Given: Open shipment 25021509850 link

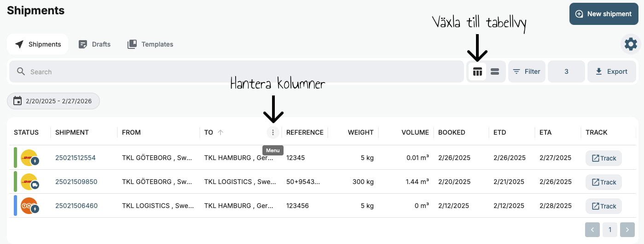Looking at the screenshot, I should click(x=76, y=182).
